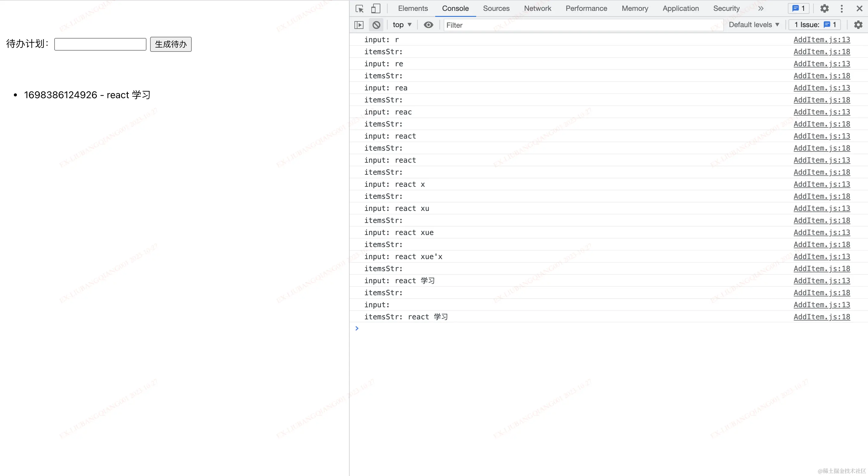Switch to the Network tab
Screen dimensions: 868x476
(537, 9)
